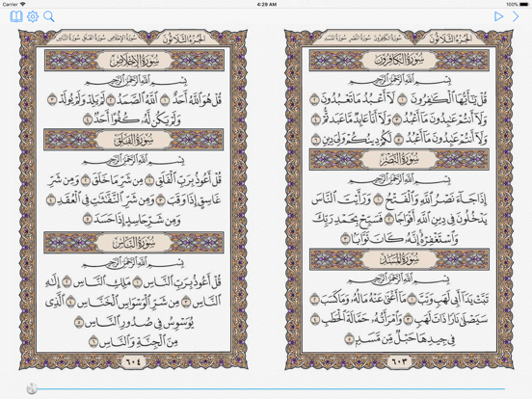
Task: Tap the Surah An-Nasr title banner
Action: pyautogui.click(x=399, y=159)
